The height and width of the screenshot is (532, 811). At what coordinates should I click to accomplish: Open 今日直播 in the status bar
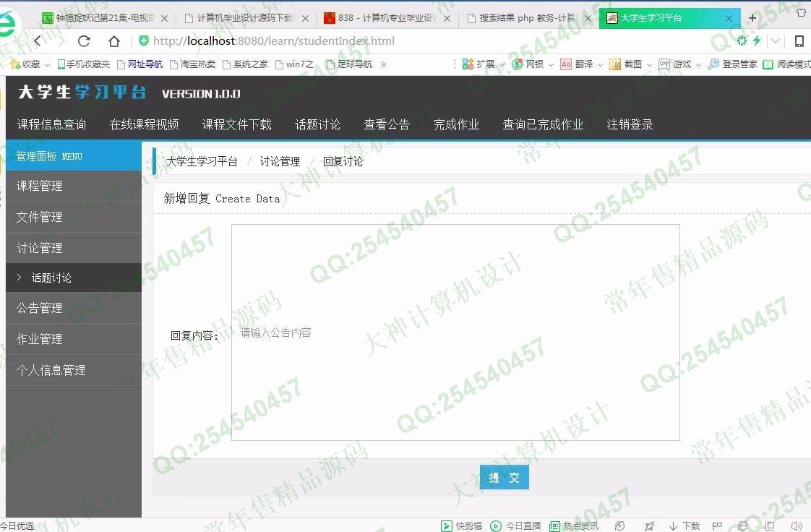515,525
